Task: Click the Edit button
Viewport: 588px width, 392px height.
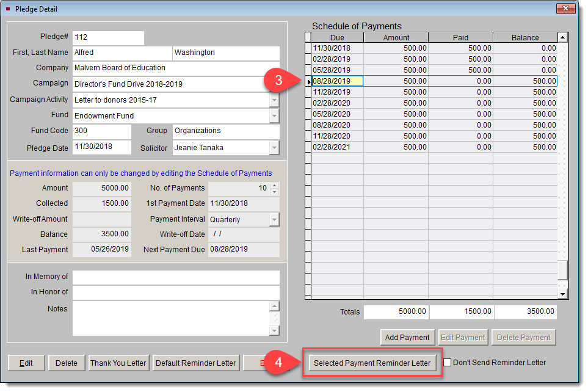Action: 26,363
